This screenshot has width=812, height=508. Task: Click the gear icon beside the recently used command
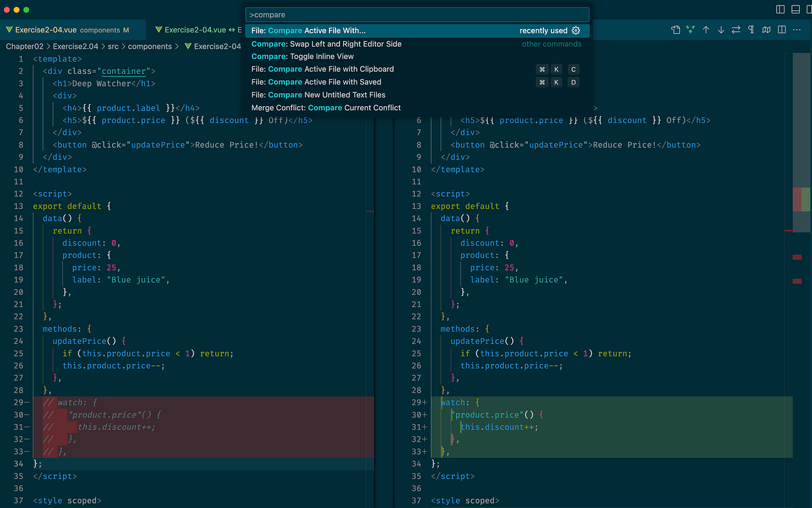577,30
